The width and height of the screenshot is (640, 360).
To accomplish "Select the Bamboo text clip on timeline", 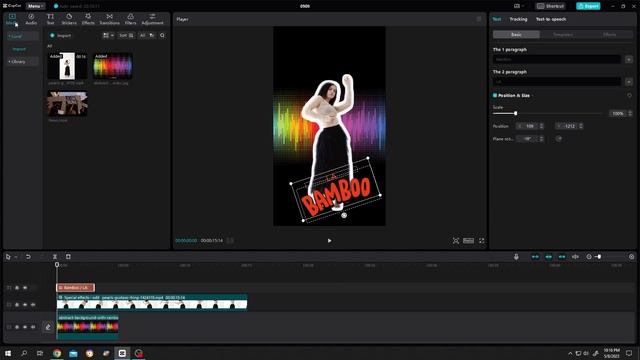I will [76, 288].
